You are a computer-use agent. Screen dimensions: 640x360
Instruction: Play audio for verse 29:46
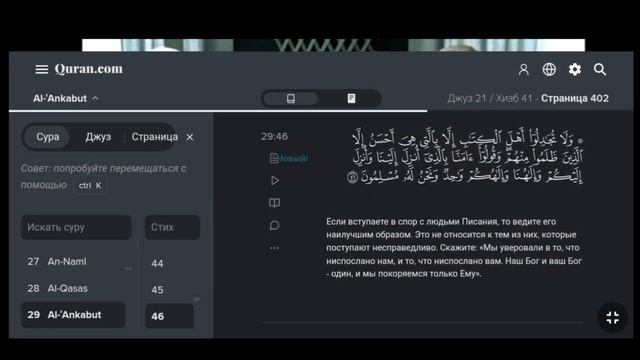pyautogui.click(x=275, y=180)
